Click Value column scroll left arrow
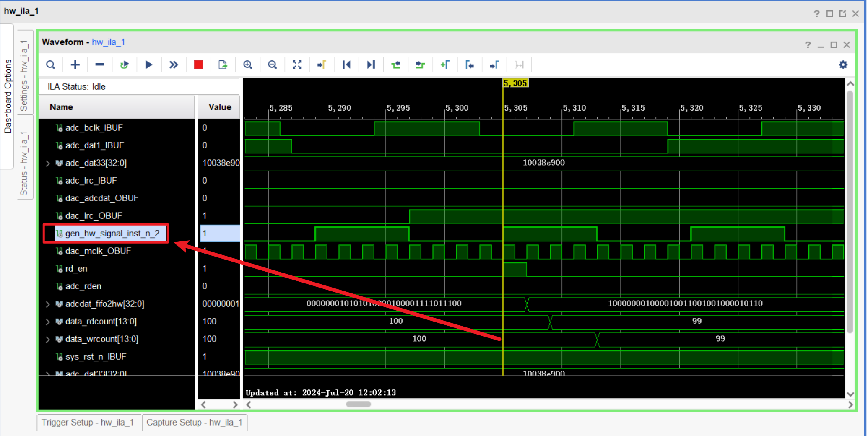Viewport: 868px width, 436px height. click(203, 405)
